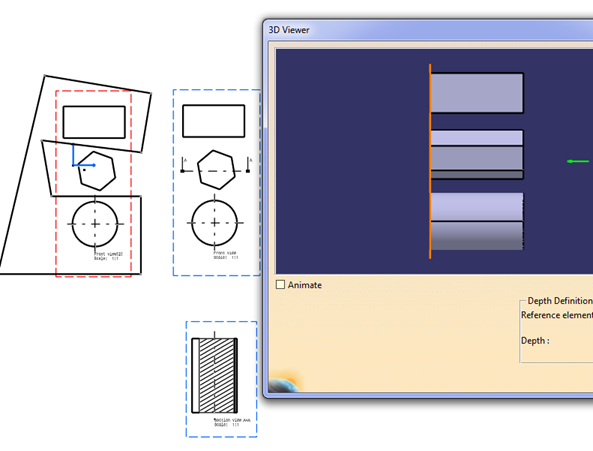The image size is (593, 451).
Task: Click the Depth : label
Action: pyautogui.click(x=535, y=341)
